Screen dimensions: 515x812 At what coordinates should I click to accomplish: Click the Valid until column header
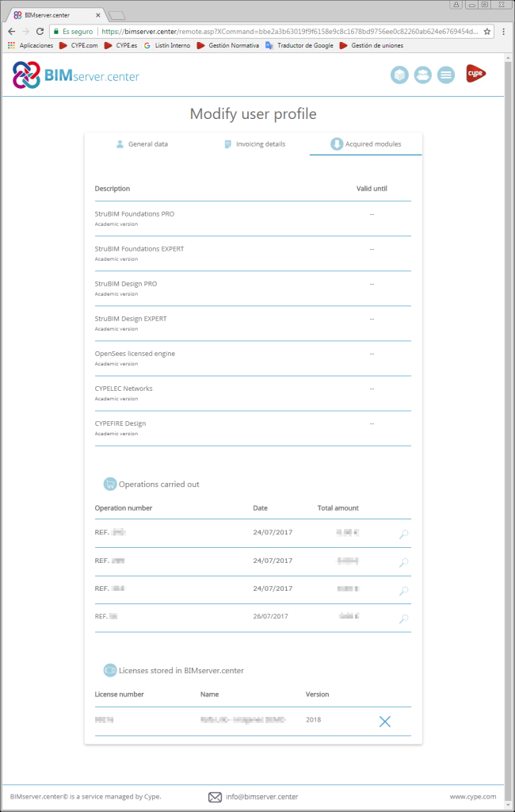coord(372,189)
